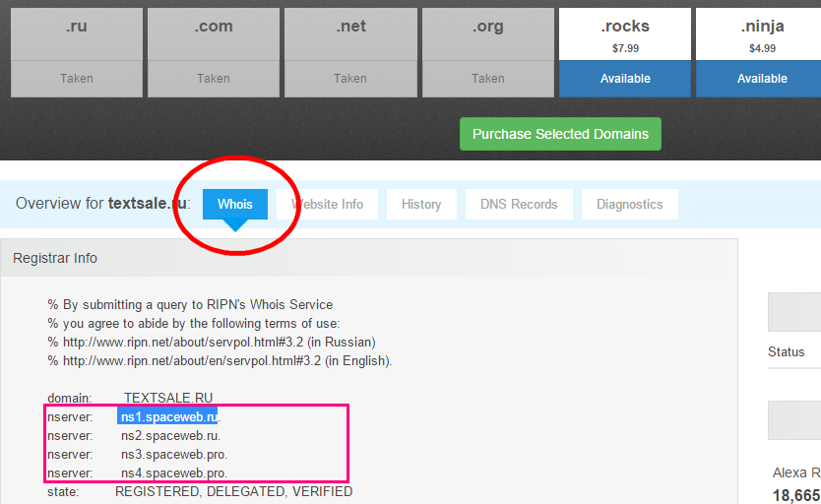The width and height of the screenshot is (821, 504).
Task: Switch to the Website Info tab
Action: (x=327, y=204)
